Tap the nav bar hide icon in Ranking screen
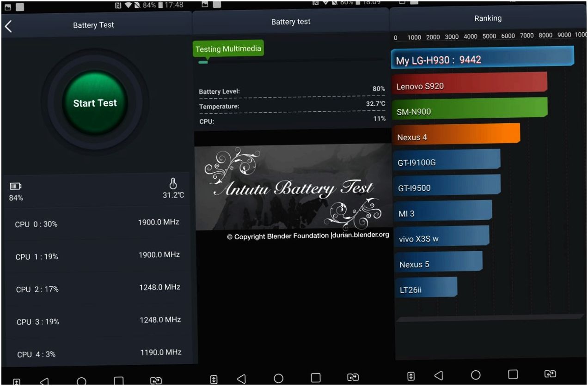 click(411, 376)
